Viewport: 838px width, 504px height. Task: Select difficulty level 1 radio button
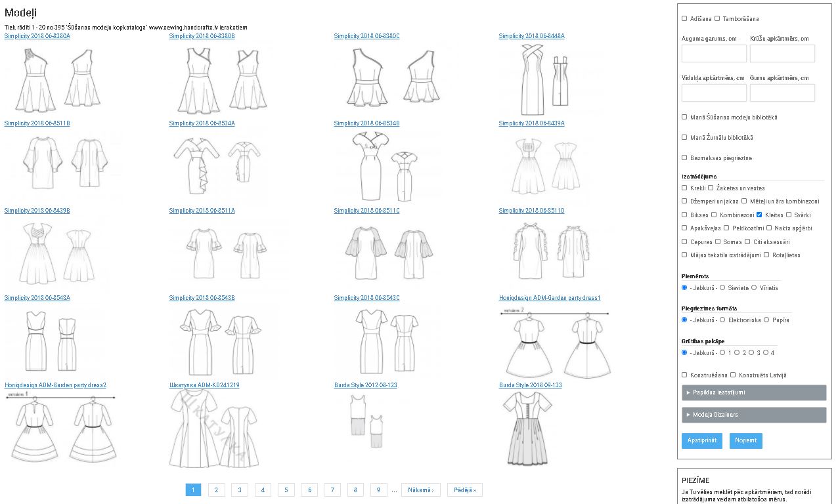click(722, 352)
